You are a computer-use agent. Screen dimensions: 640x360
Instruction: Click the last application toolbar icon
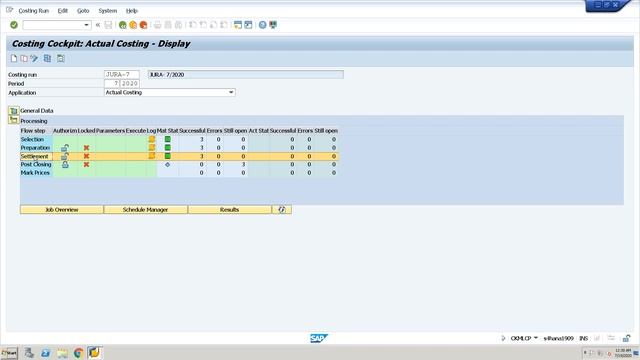(61, 58)
